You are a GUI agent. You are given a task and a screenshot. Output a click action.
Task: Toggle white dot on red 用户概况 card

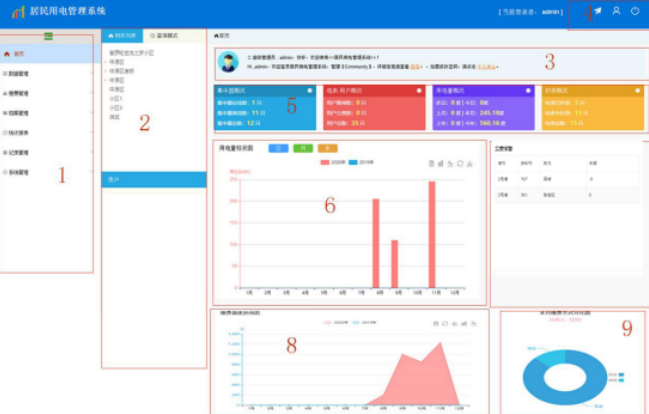pos(419,90)
